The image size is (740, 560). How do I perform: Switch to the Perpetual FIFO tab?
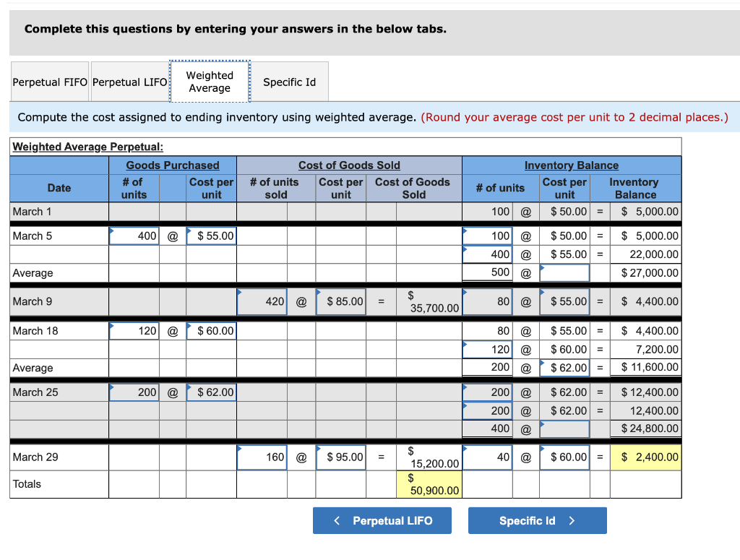(x=49, y=82)
